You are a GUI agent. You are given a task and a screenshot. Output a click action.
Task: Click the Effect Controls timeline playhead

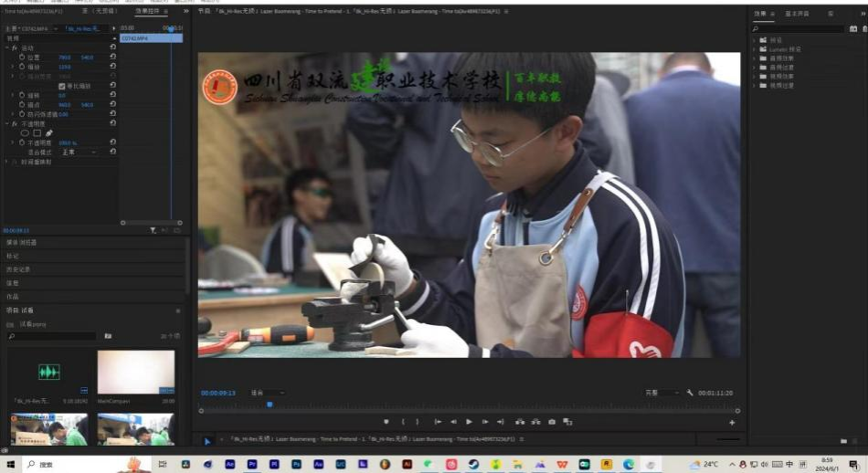tap(171, 29)
